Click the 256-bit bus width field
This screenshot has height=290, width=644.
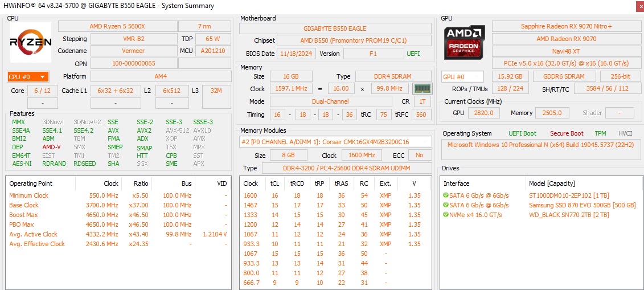click(x=620, y=77)
